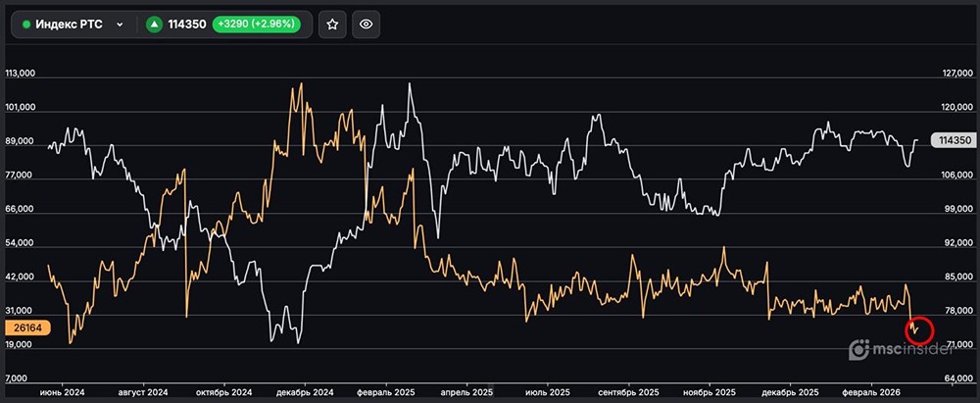Click the +3290 (+2.96%) change badge
Viewport: 980px width, 403px height.
coord(256,25)
